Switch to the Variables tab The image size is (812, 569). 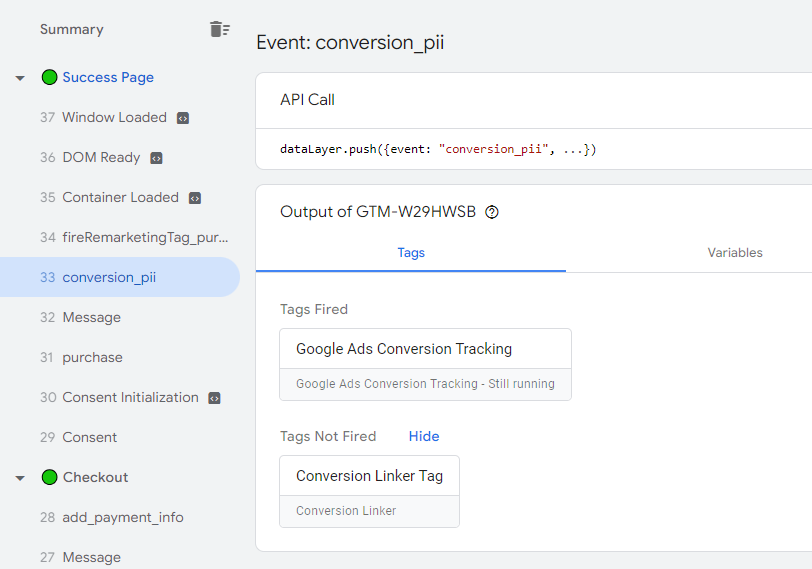(x=735, y=253)
